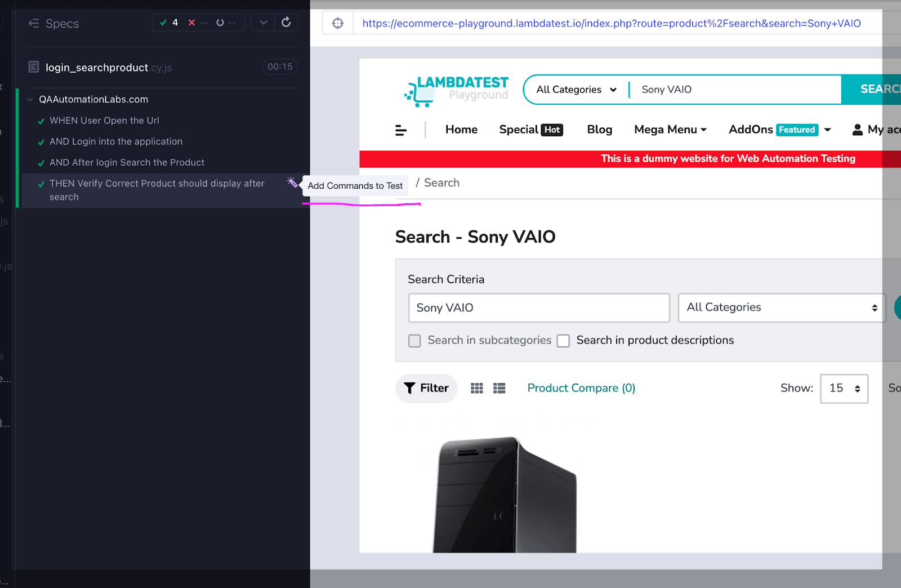Screen dimensions: 901x588
Task: Switch to grid view of products
Action: pos(476,387)
